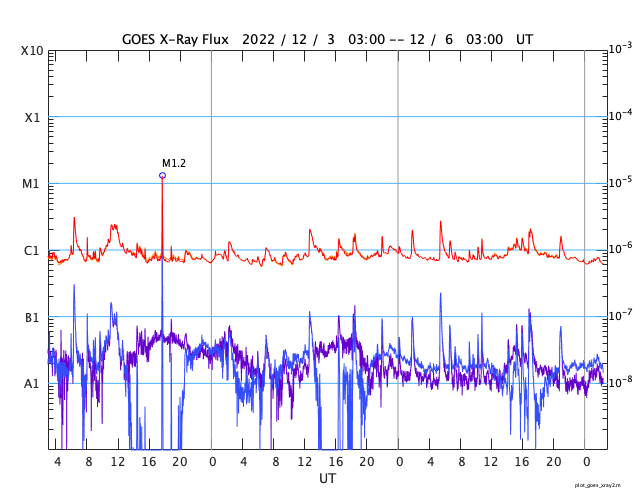Click the GOES X-Ray Flux title

pos(176,40)
